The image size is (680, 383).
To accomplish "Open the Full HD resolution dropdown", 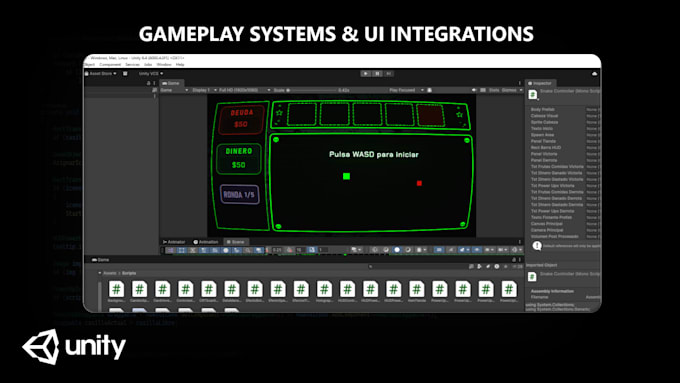I will [x=245, y=90].
